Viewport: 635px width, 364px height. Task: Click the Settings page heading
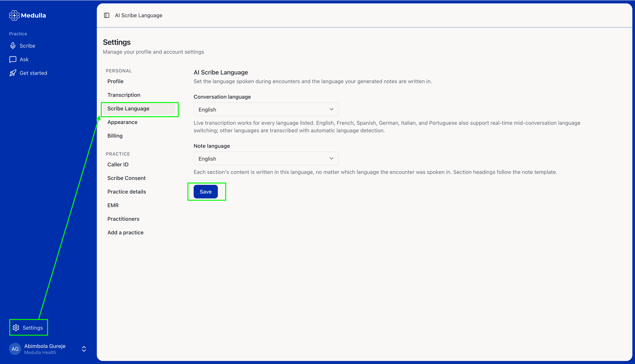(x=116, y=42)
